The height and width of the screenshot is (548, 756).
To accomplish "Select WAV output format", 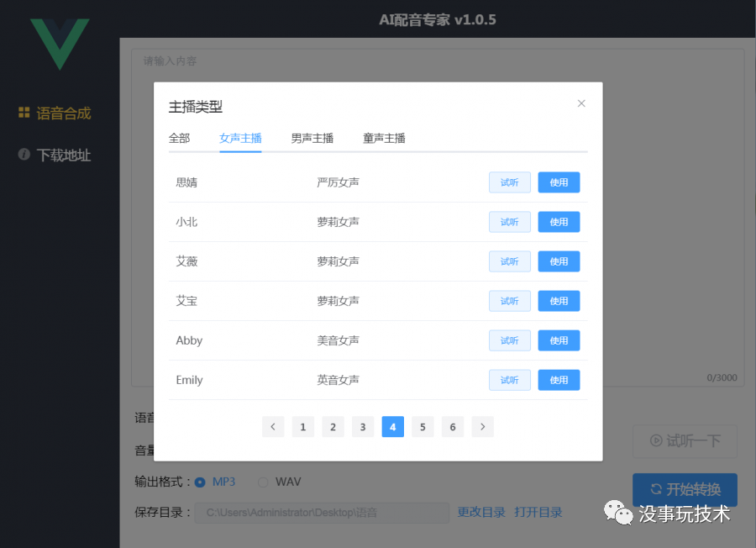I will (x=280, y=482).
